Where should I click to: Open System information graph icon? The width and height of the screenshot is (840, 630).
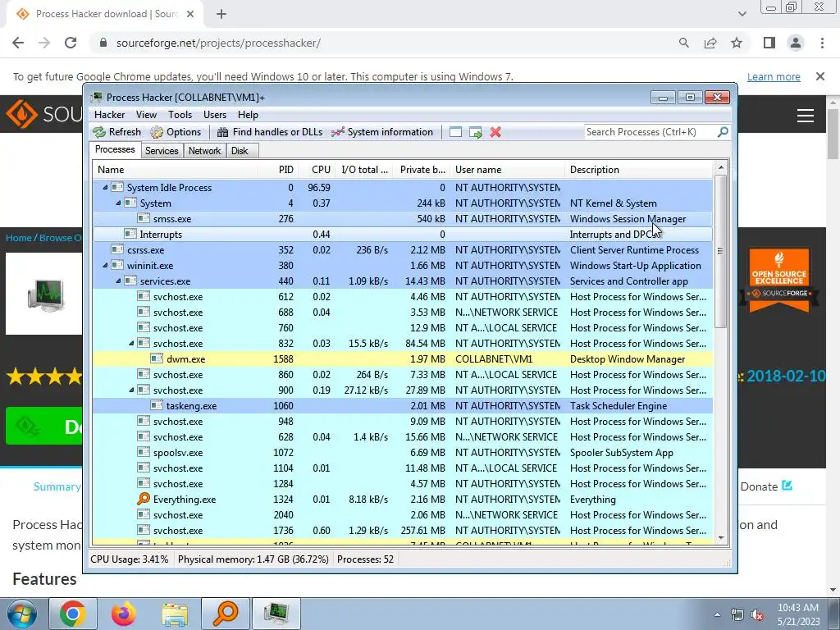[x=337, y=132]
